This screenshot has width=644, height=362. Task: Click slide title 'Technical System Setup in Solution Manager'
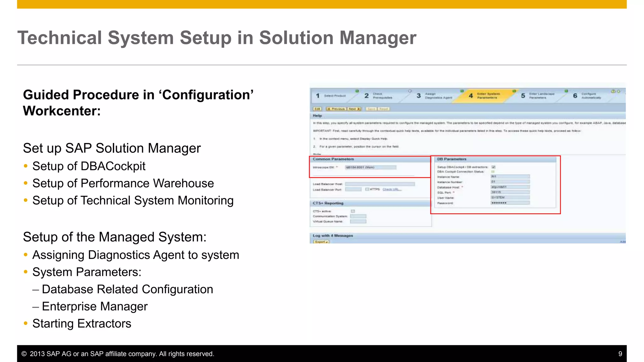click(217, 38)
